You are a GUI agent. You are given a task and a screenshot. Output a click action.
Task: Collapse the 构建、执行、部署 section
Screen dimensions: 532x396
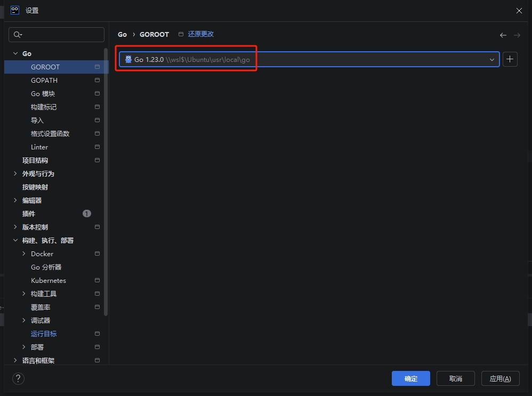(15, 240)
